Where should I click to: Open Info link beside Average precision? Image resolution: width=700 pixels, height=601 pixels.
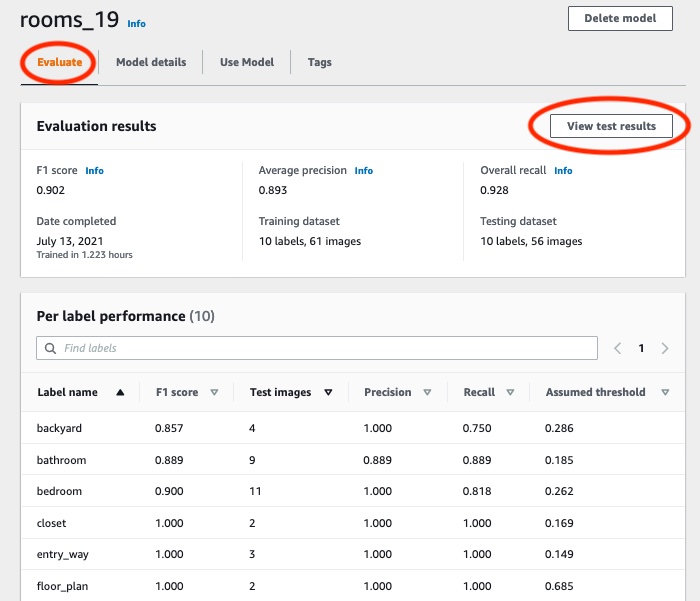(x=364, y=171)
